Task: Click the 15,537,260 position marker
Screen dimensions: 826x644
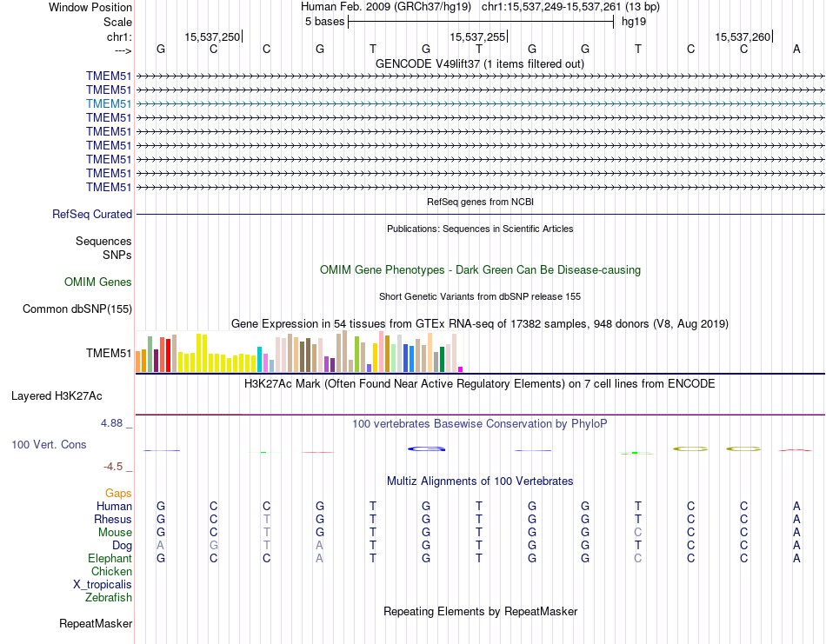Action: coord(743,37)
